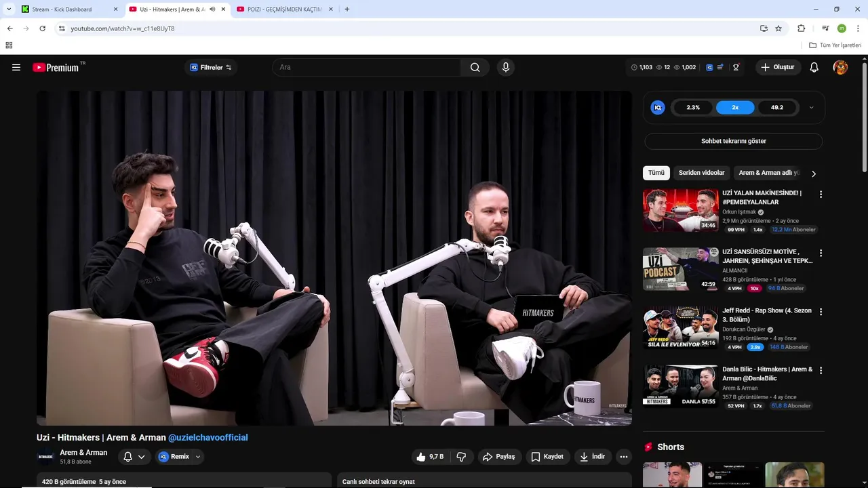Install app icon in address bar

coord(764,28)
